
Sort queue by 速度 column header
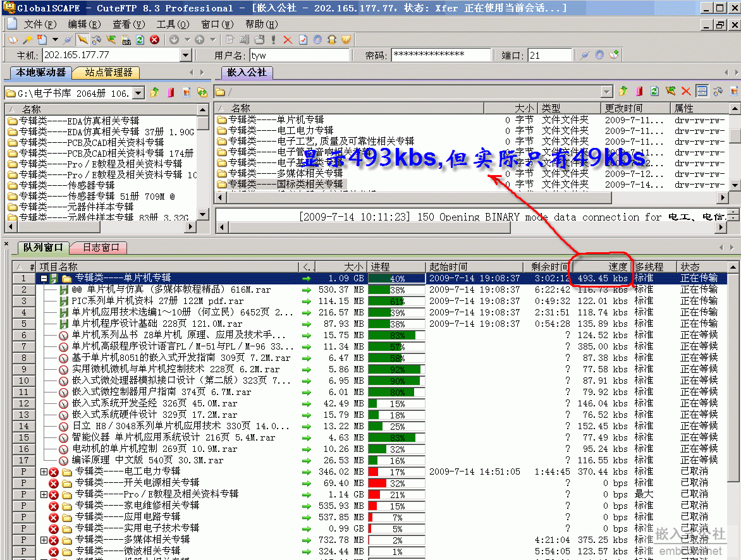(601, 267)
